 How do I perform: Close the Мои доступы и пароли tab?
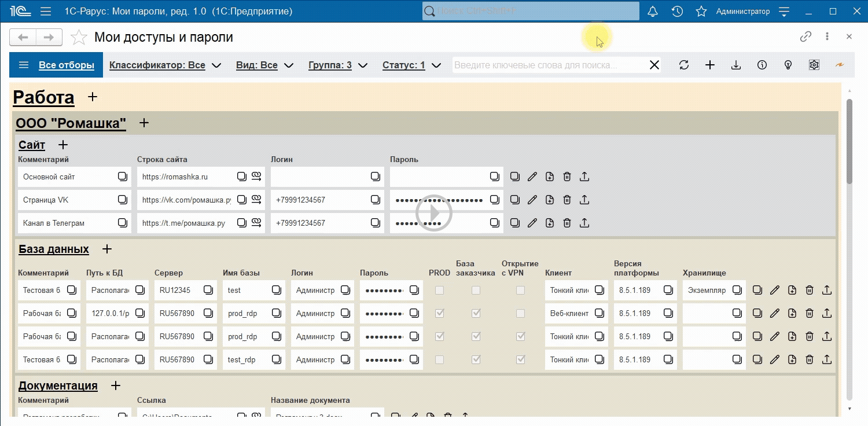[849, 36]
